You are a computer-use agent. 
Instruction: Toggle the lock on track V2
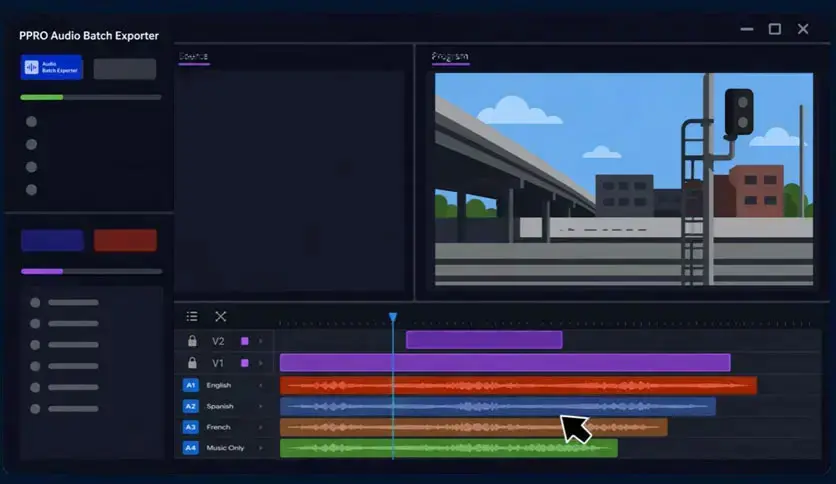click(x=192, y=341)
